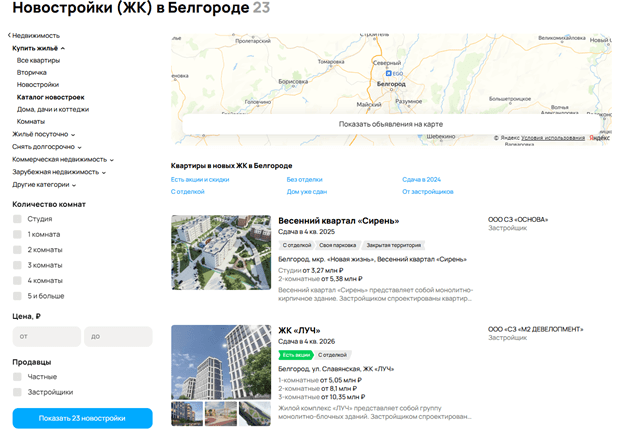Click the price «от» input field
Screen dimensions: 623x437
coord(46,337)
